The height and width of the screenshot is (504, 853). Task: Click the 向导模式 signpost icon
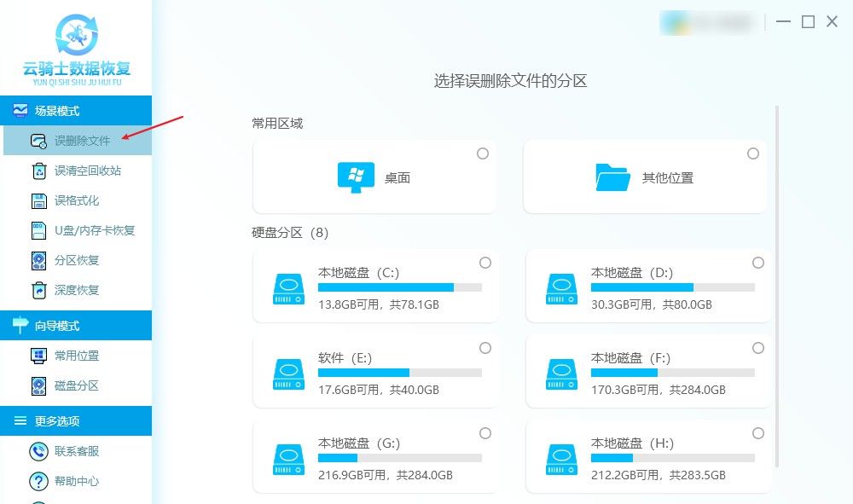click(x=20, y=325)
